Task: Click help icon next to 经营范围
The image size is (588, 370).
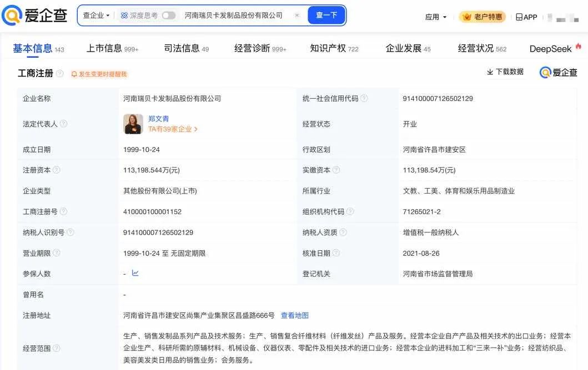Action: click(56, 348)
